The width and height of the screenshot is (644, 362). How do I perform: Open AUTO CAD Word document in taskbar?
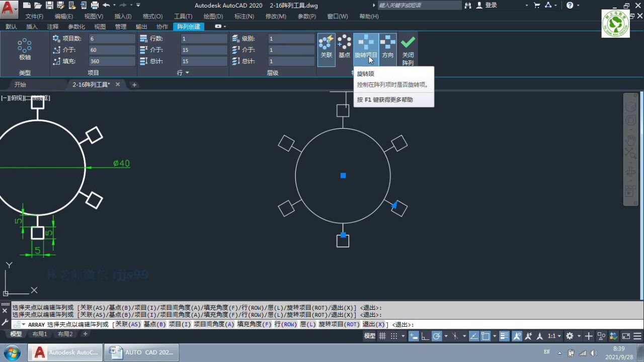point(141,352)
